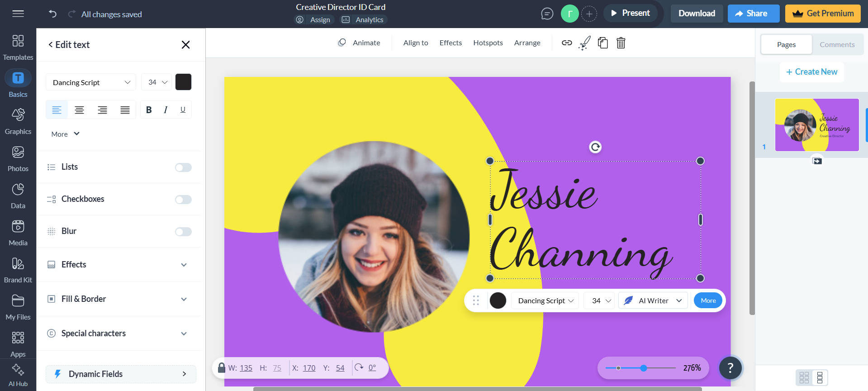This screenshot has height=391, width=868.
Task: Click the link chain icon
Action: click(567, 43)
